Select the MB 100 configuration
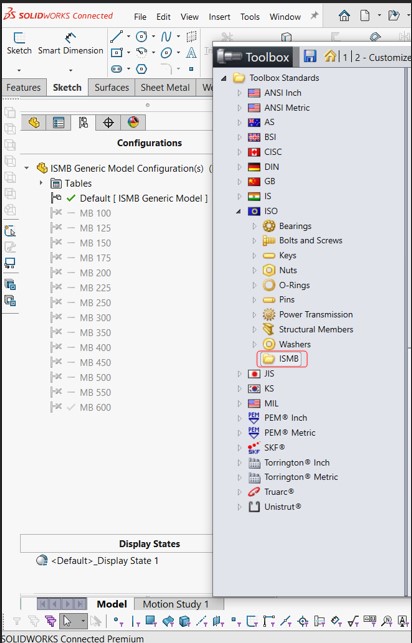Image resolution: width=412 pixels, height=643 pixels. click(x=95, y=213)
